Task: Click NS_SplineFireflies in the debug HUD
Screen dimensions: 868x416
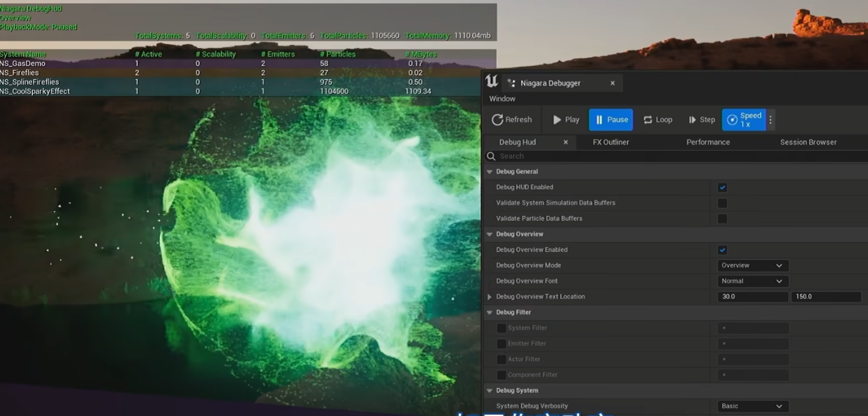Action: 29,82
